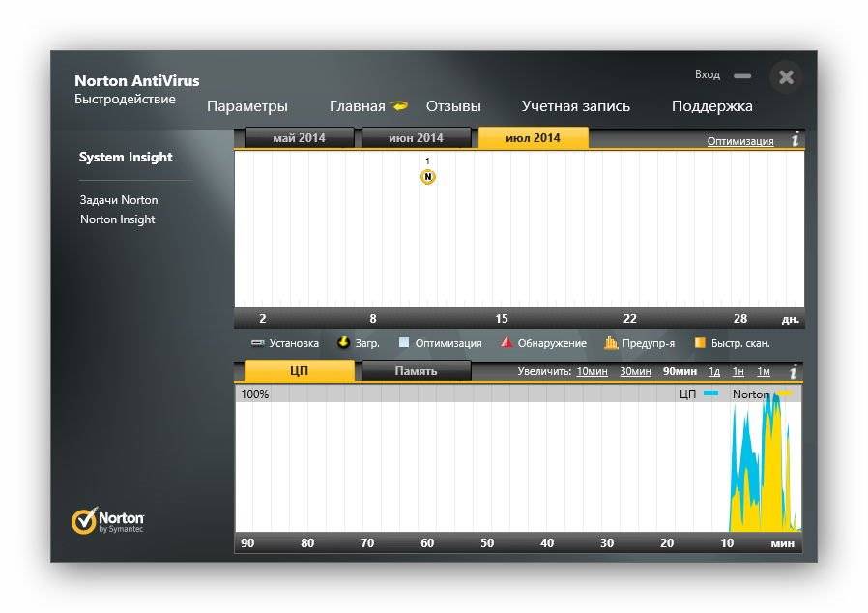Screen dimensions: 868x613
Task: Click the yellow Norton legend swatch
Action: click(785, 394)
